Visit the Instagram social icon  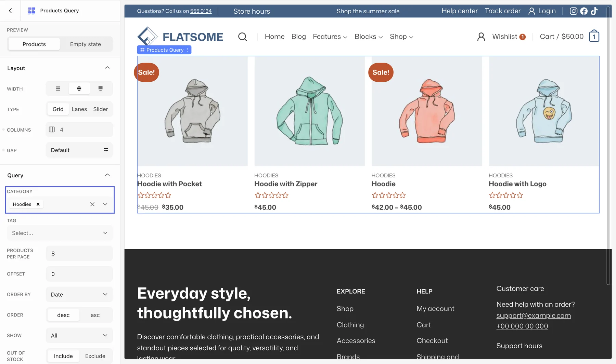(x=574, y=11)
